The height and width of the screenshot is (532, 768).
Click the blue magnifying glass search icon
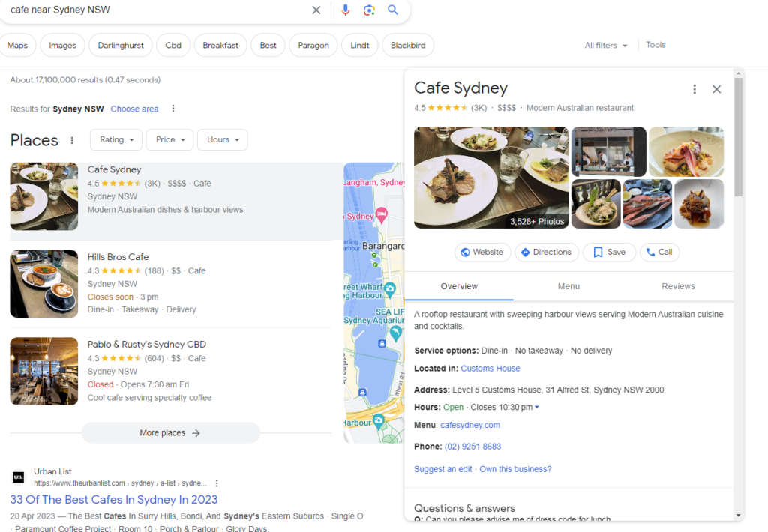pyautogui.click(x=393, y=10)
